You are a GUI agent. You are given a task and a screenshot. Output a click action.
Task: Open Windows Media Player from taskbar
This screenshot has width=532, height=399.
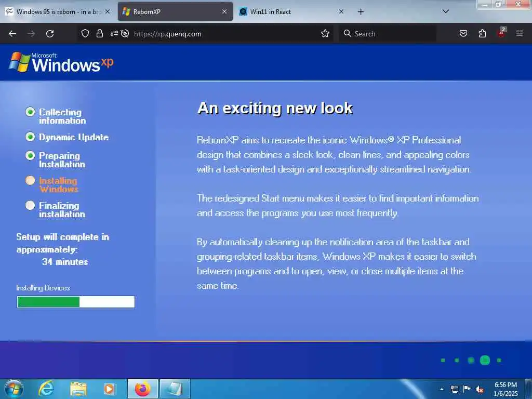[110, 389]
